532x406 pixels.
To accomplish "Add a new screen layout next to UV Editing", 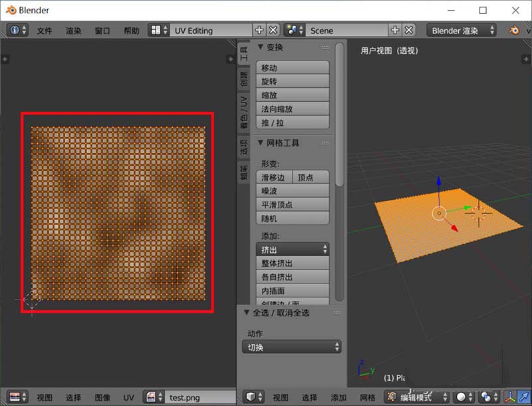I will click(x=259, y=30).
